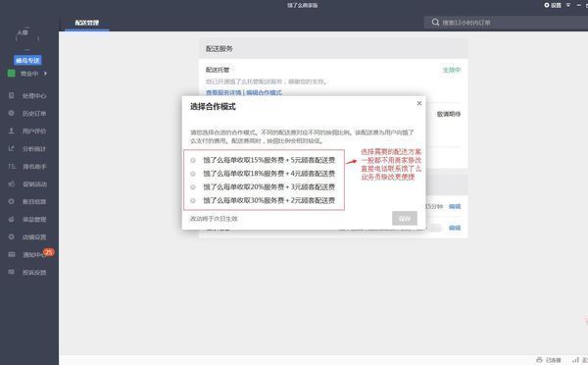Go to 投诉反馈 in sidebar

[33, 272]
